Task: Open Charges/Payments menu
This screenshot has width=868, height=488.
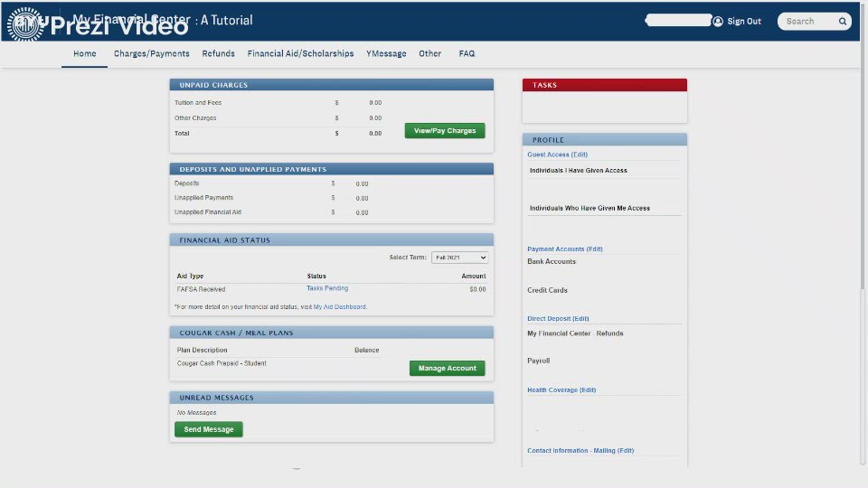Action: click(x=152, y=54)
